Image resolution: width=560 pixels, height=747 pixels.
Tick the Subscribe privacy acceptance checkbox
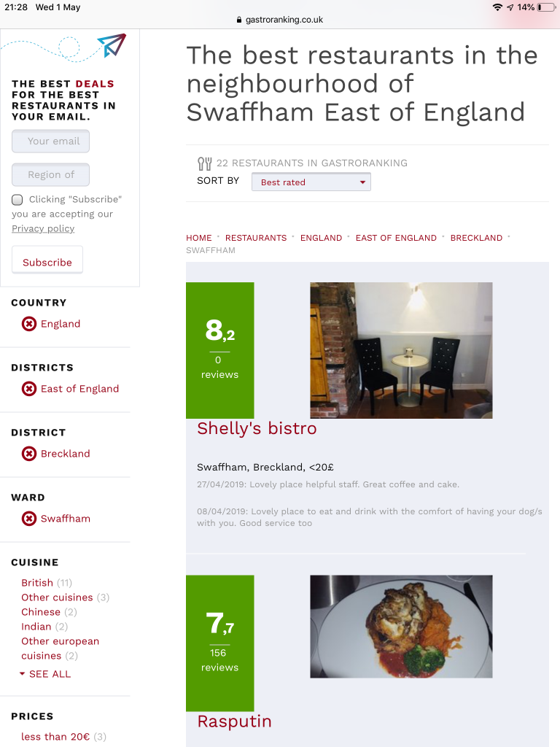click(17, 200)
